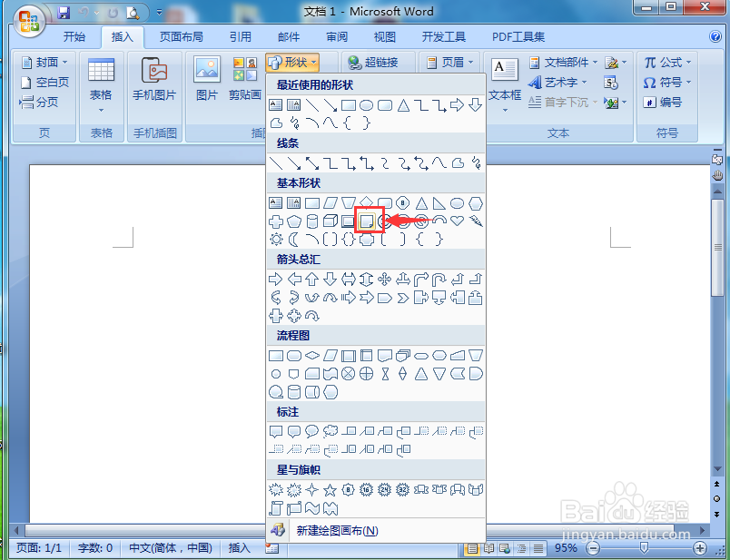Pick the U-Turn Arrow shape
730x560 pixels.
click(439, 280)
